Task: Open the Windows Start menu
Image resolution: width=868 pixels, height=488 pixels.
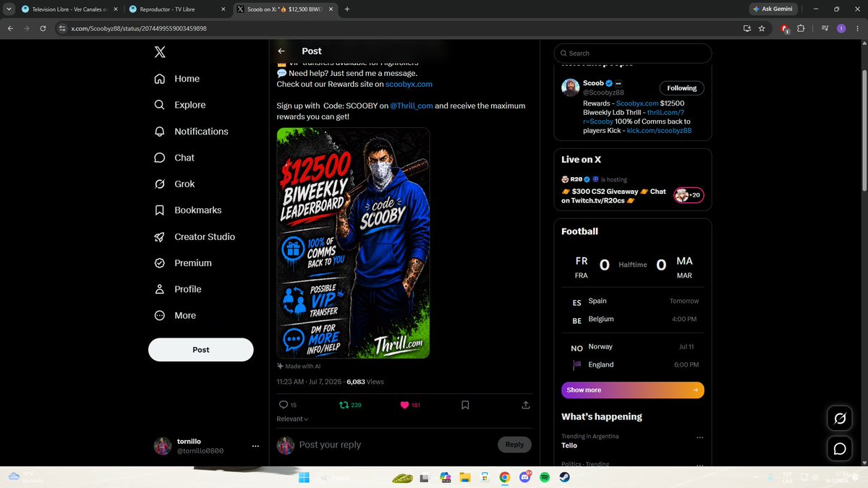Action: pyautogui.click(x=303, y=477)
